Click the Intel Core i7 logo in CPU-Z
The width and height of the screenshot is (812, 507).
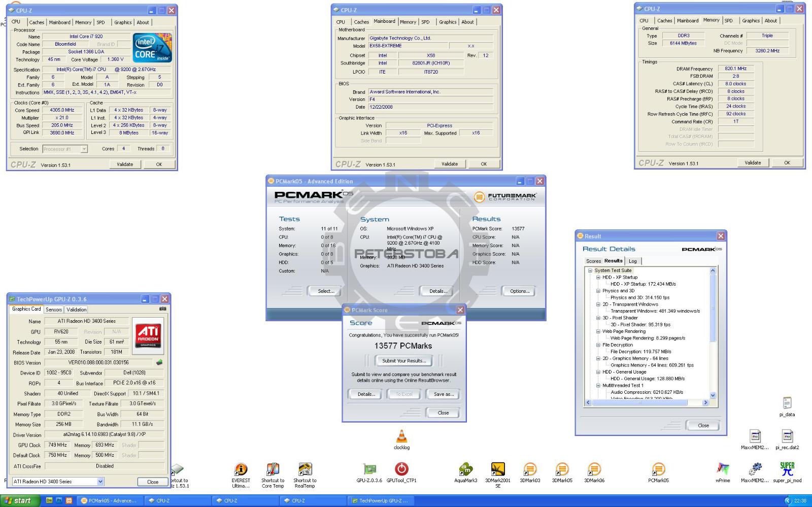point(152,48)
